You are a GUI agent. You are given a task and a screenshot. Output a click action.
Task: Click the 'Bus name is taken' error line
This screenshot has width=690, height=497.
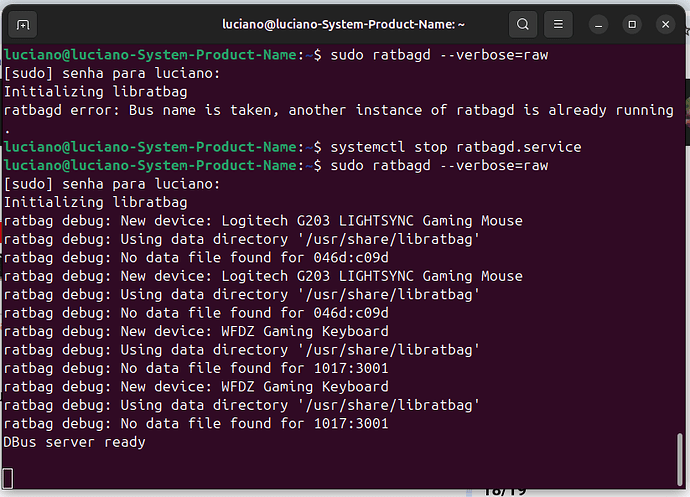click(x=338, y=110)
